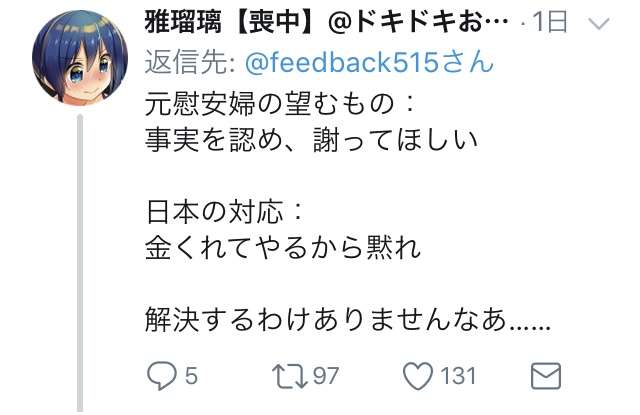Image resolution: width=640 pixels, height=415 pixels.
Task: Tap the truncated handle @ドキドキお…
Action: click(x=418, y=21)
